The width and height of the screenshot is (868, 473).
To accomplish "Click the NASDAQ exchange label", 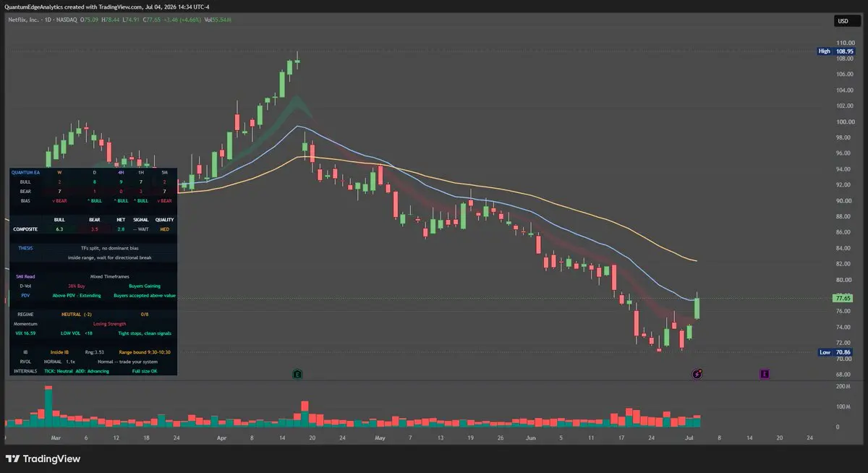I will pos(67,20).
